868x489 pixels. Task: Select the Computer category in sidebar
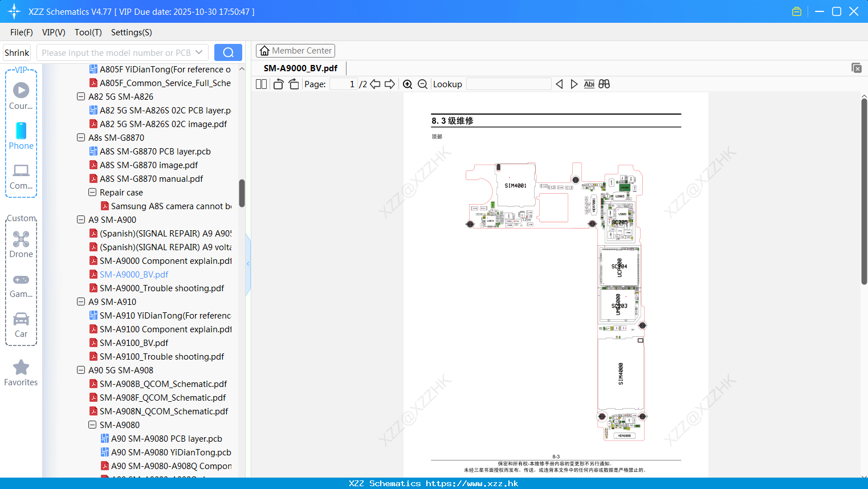[x=21, y=177]
